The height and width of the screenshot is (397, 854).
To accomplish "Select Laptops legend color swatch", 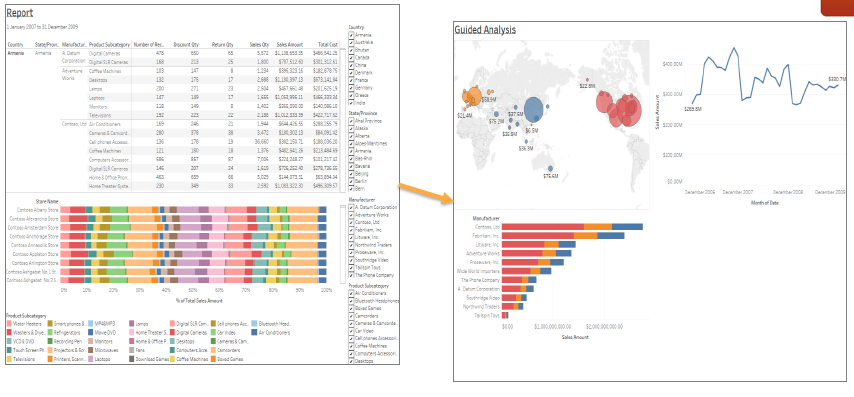I will tap(91, 359).
